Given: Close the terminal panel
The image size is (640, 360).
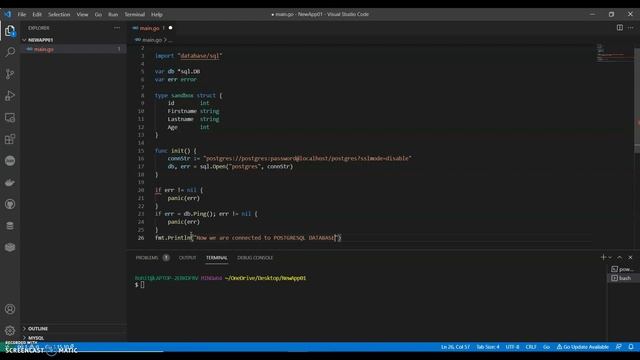Looking at the screenshot, I should [x=630, y=258].
